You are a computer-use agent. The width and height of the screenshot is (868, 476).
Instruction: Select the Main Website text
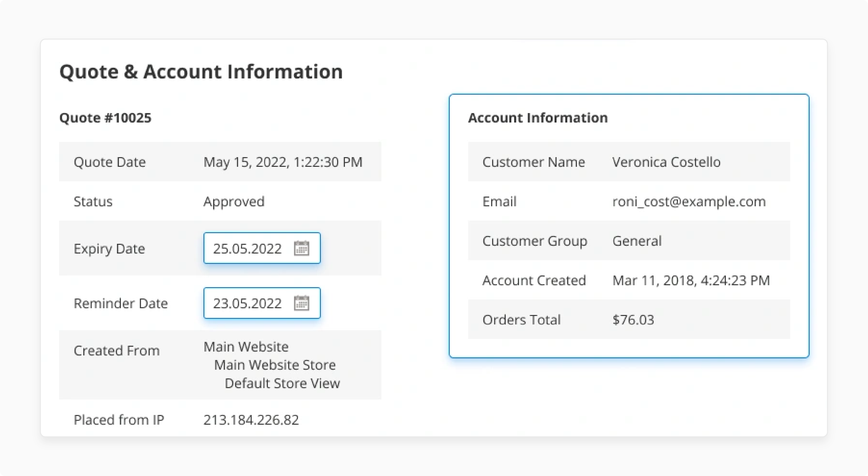pos(246,347)
